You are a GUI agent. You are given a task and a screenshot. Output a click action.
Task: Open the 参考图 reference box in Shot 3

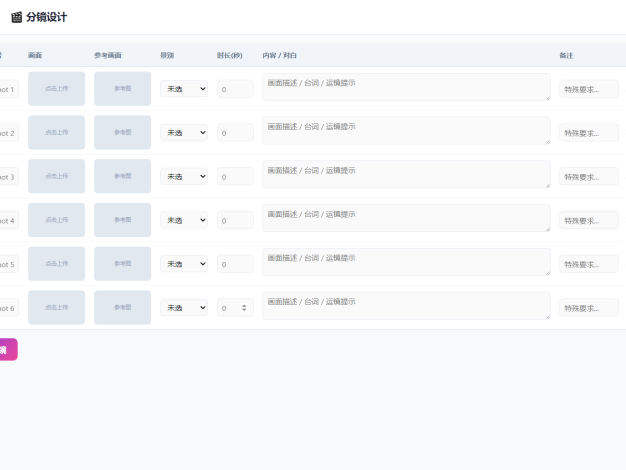coord(123,176)
